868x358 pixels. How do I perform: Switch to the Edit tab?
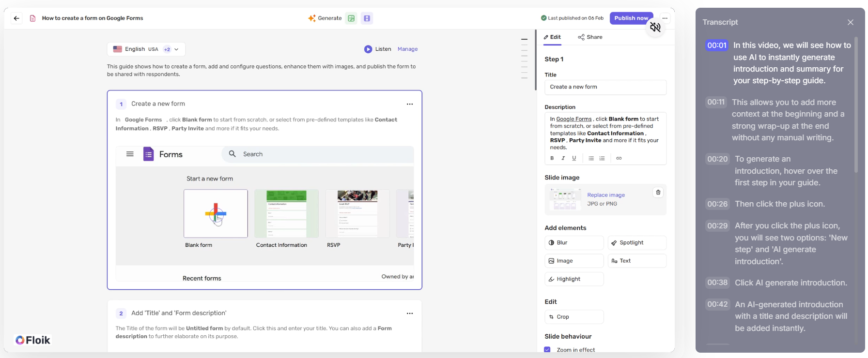[x=552, y=37]
